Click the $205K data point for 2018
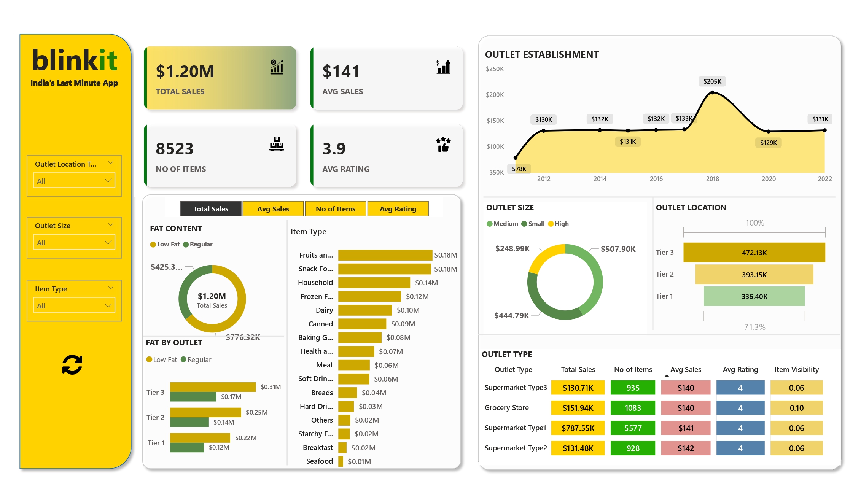This screenshot has height=504, width=861. (x=712, y=92)
